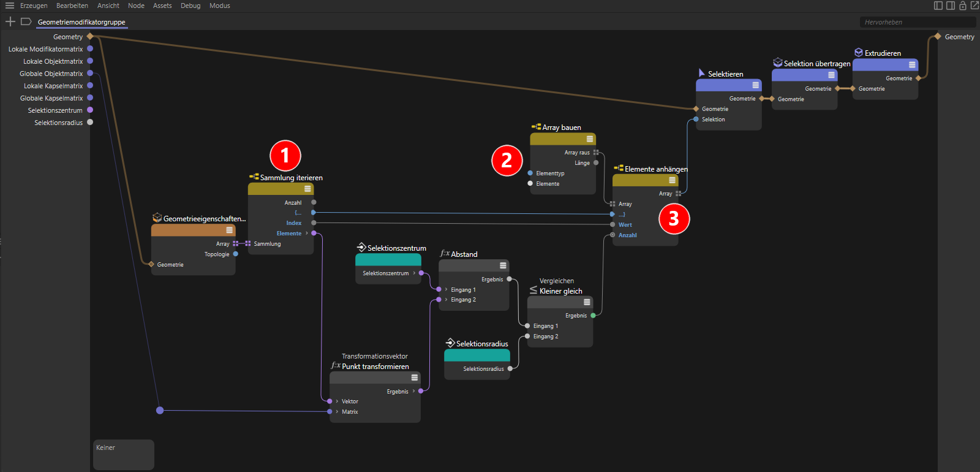980x472 pixels.
Task: Open Elemente anhängen node menu button
Action: pyautogui.click(x=673, y=180)
